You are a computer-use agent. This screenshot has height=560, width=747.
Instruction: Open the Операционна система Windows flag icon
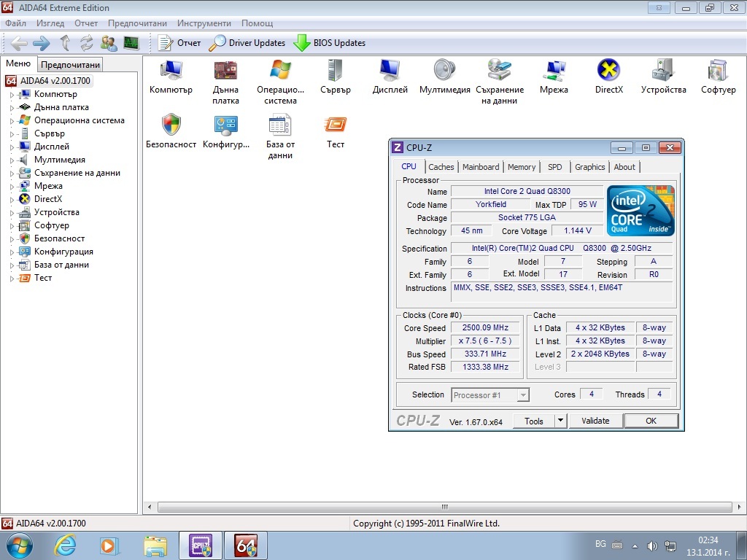280,70
